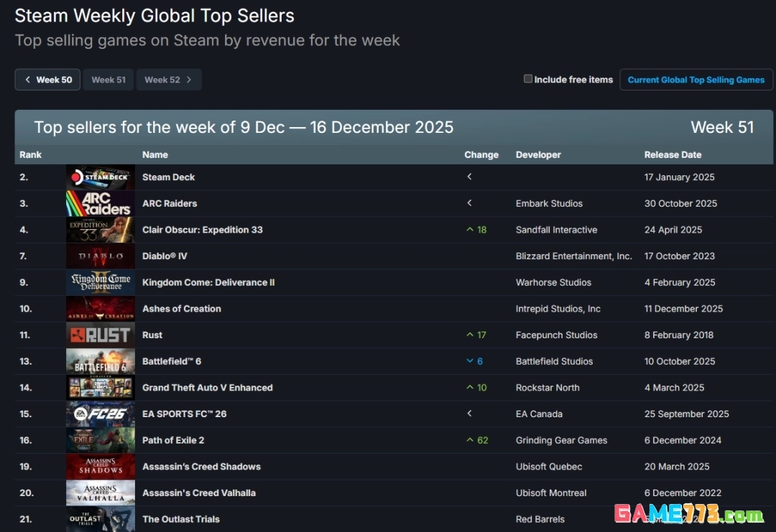
Task: Open Current Global Top Selling Games
Action: (696, 80)
